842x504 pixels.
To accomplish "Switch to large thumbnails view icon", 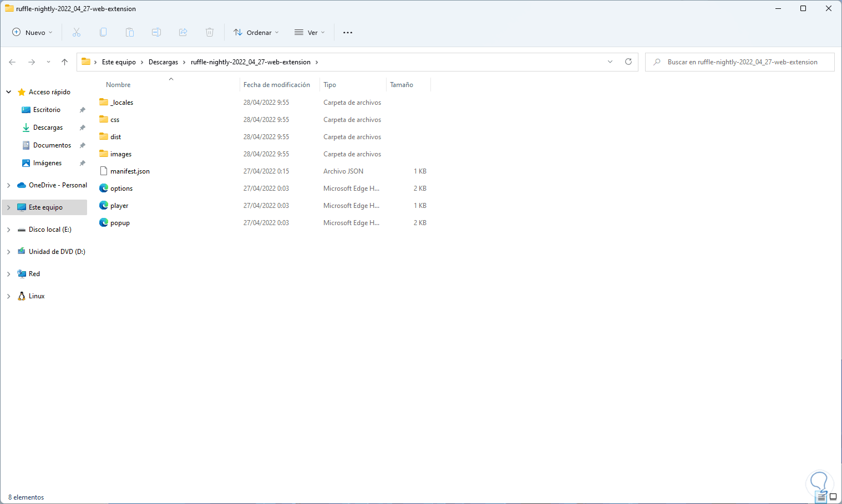I will click(x=833, y=497).
